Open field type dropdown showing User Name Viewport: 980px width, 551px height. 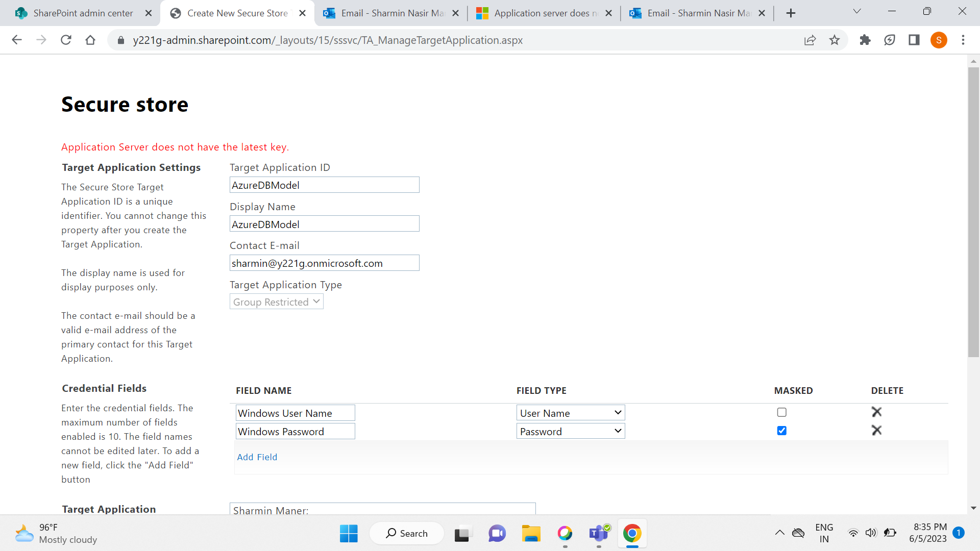point(570,413)
